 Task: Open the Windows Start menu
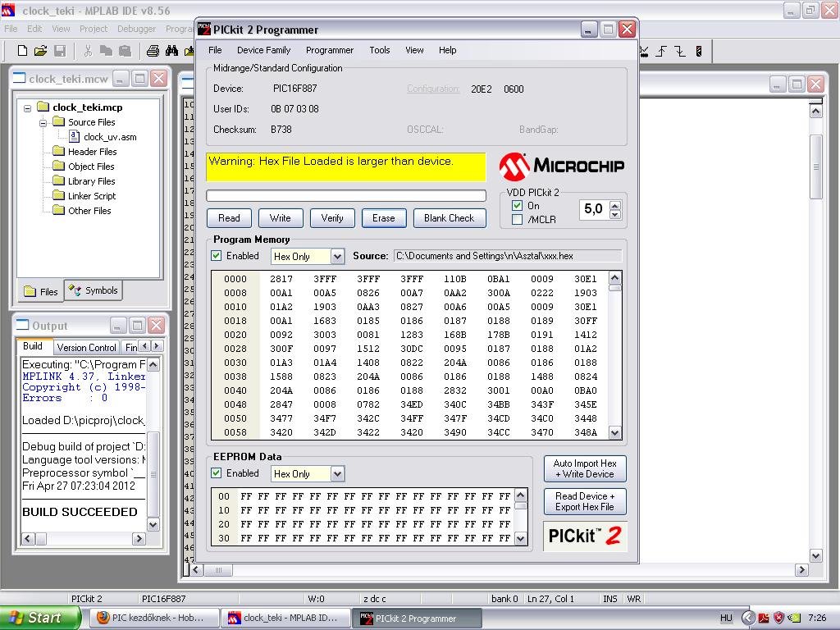(x=40, y=618)
